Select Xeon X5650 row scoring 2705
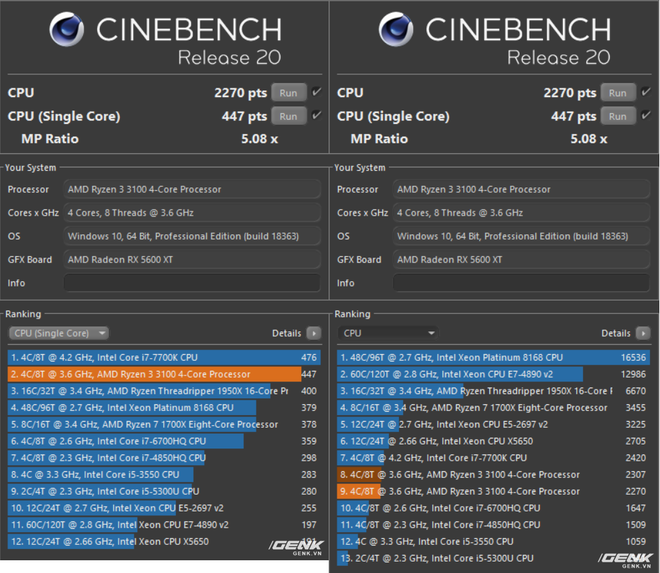This screenshot has width=660, height=573. [493, 441]
